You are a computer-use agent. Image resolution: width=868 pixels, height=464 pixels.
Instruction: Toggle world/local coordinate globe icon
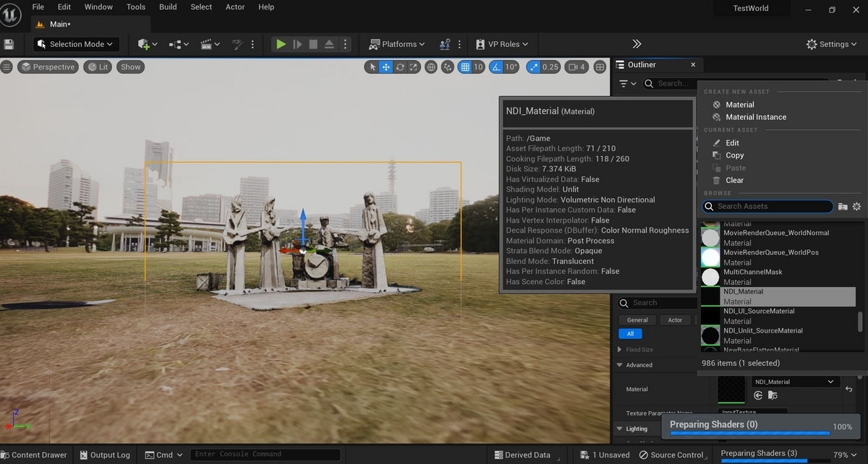click(x=431, y=67)
